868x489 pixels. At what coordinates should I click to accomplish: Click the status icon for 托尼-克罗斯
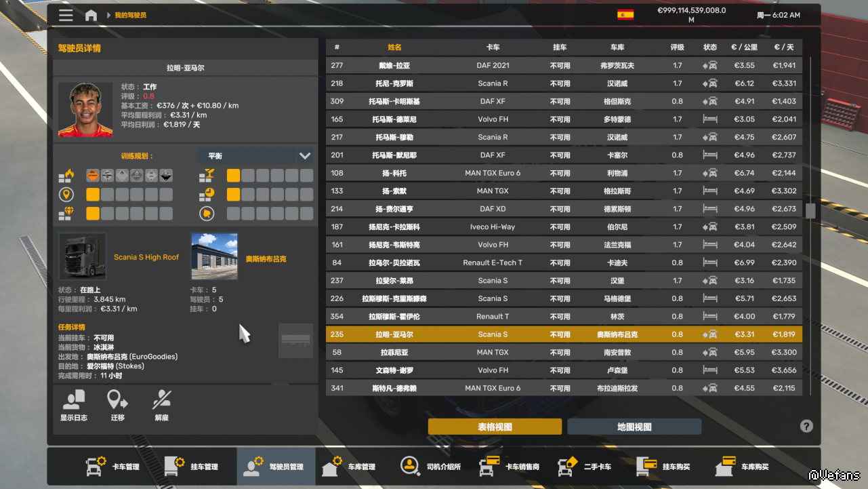click(710, 83)
